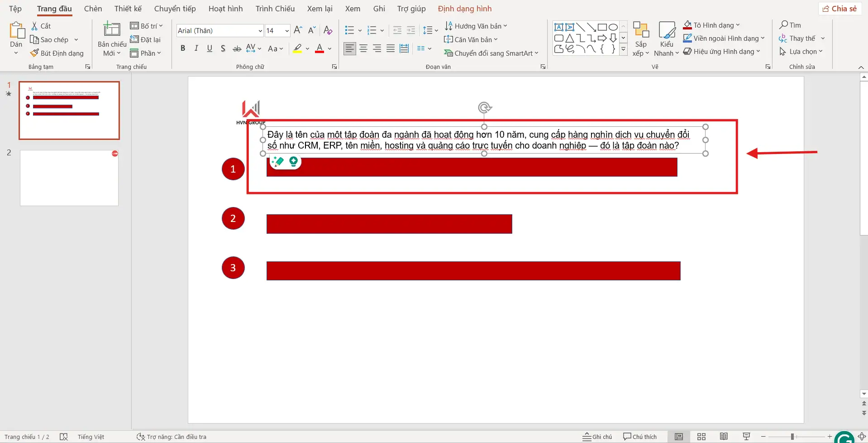Viewport: 868px width, 443px height.
Task: Click the Strikethrough text icon
Action: coord(237,48)
